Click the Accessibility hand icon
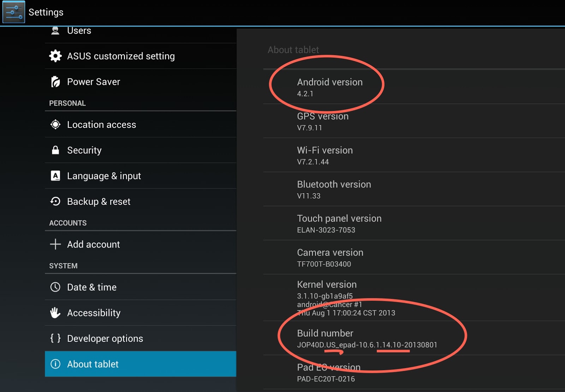 coord(55,313)
